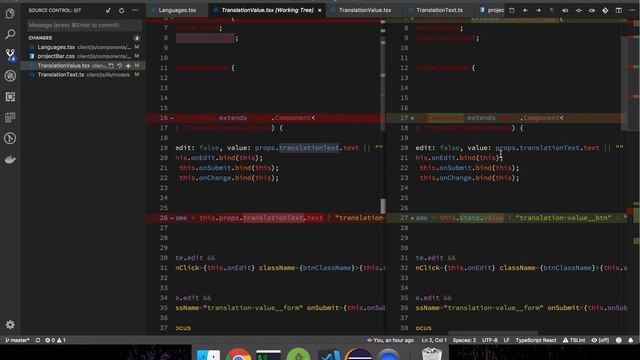Viewport: 640px width, 360px height.
Task: Open errors and warnings count in status bar
Action: click(55, 340)
